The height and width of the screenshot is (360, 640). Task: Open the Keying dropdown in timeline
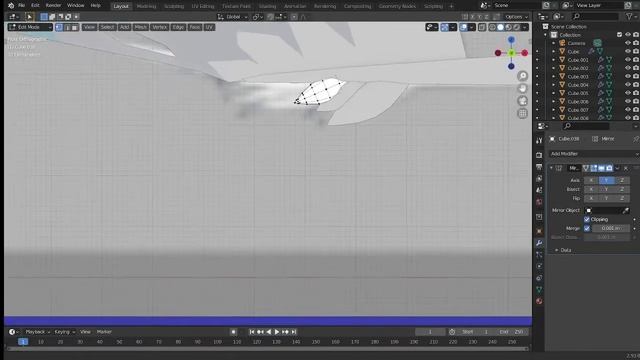click(64, 332)
